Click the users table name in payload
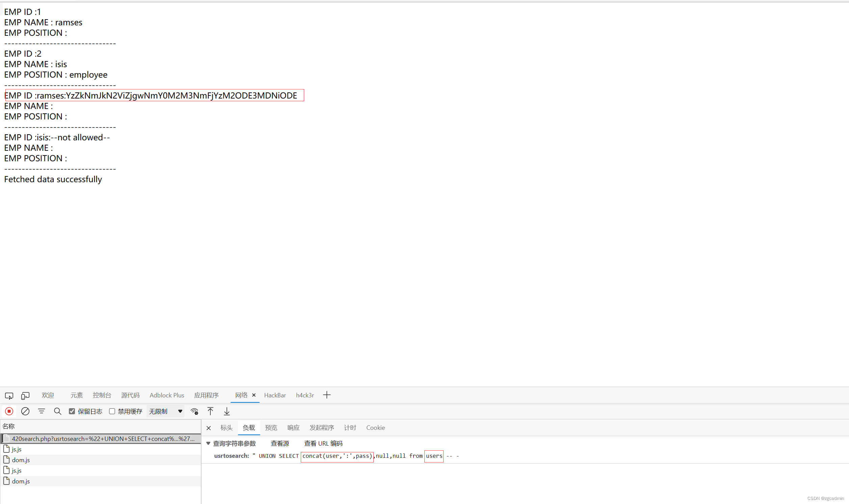Image resolution: width=849 pixels, height=504 pixels. (434, 456)
